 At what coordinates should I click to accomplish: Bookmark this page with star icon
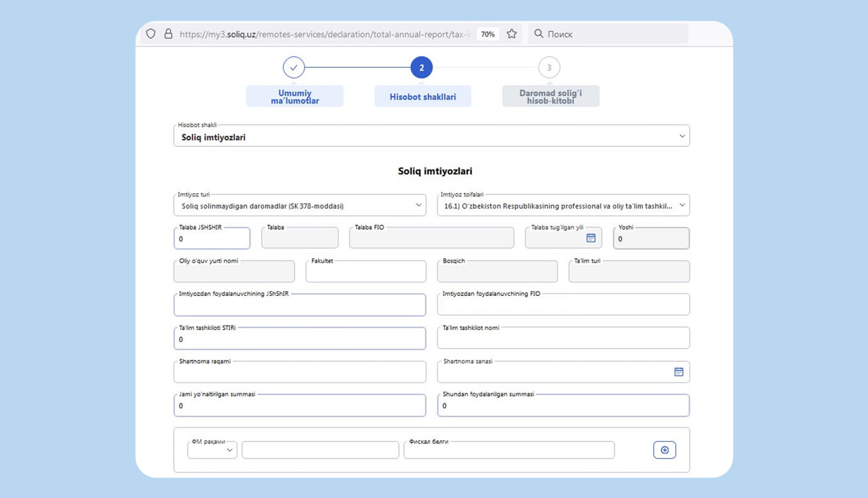(x=512, y=34)
